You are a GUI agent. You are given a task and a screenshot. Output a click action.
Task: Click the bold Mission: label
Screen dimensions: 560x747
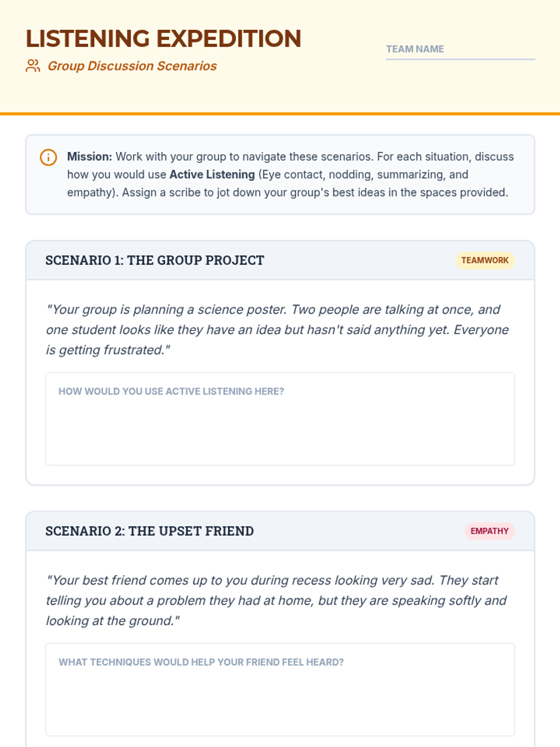coord(90,156)
